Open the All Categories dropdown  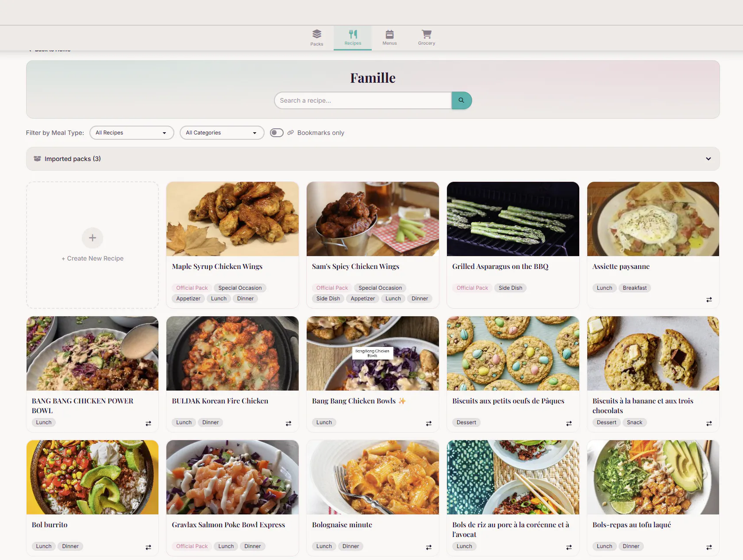pyautogui.click(x=222, y=133)
